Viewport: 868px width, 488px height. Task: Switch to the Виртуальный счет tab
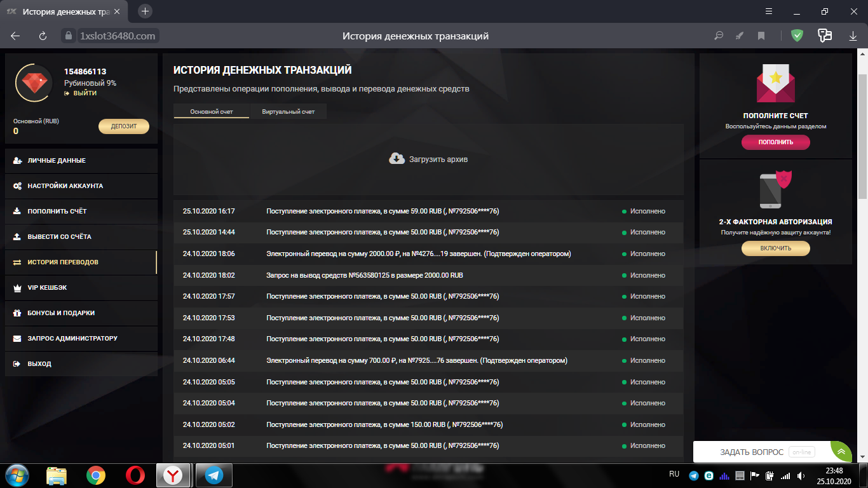(x=288, y=111)
